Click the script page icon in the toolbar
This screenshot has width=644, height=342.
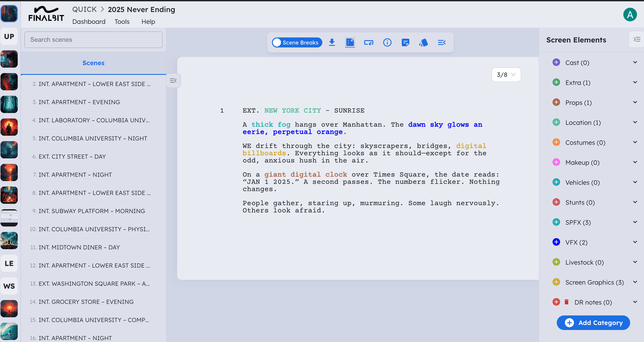350,42
